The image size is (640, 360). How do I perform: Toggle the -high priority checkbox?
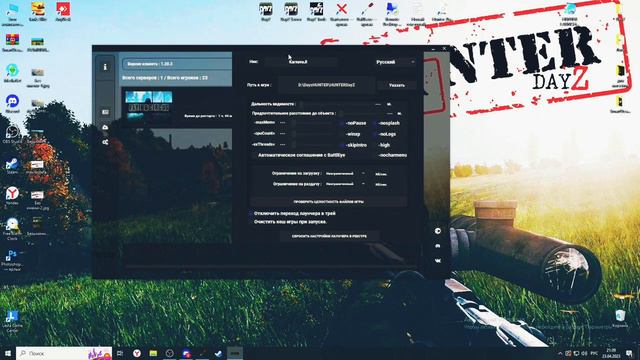(375, 145)
